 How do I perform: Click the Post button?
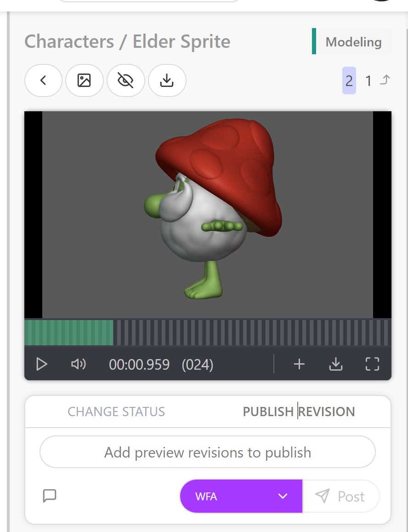pos(341,496)
